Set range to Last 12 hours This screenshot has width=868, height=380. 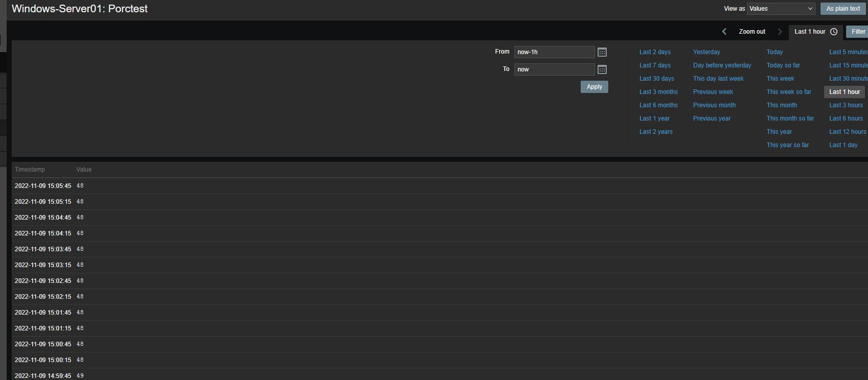(848, 132)
